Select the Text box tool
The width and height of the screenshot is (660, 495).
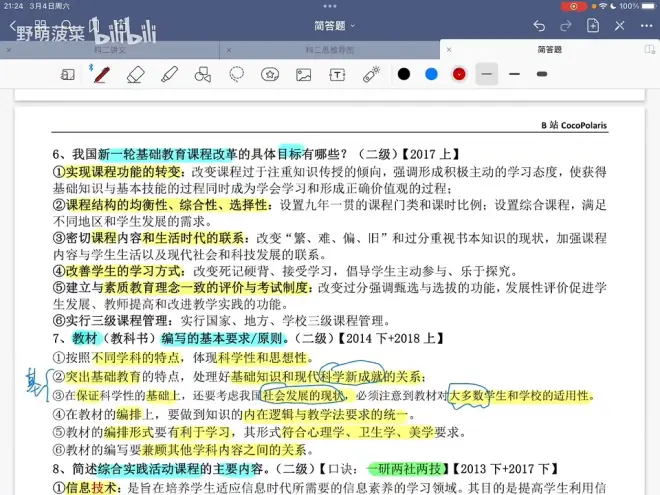coord(338,74)
